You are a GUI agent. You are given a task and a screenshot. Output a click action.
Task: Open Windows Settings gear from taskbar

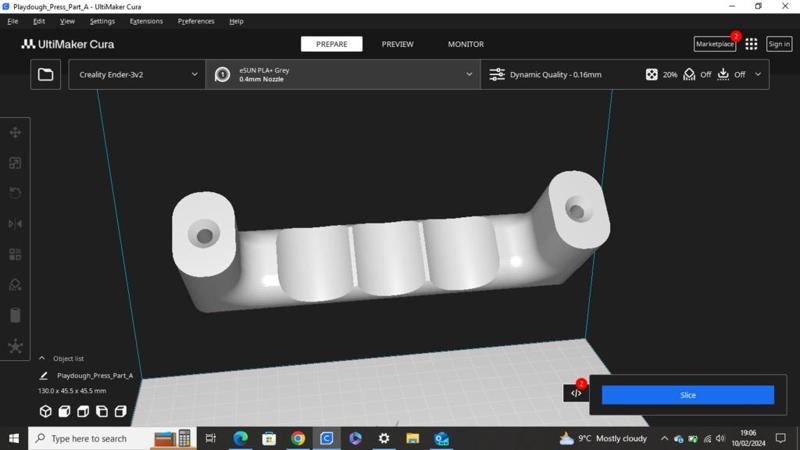click(x=384, y=438)
